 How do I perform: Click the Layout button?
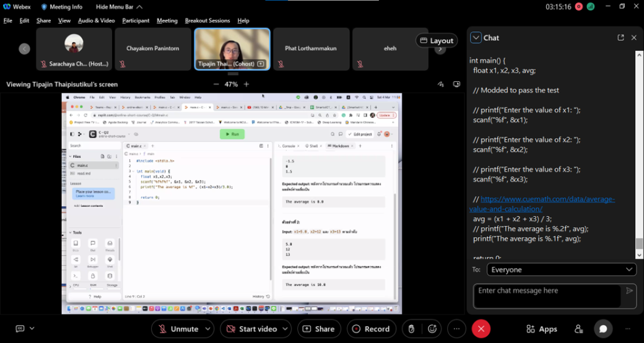437,41
